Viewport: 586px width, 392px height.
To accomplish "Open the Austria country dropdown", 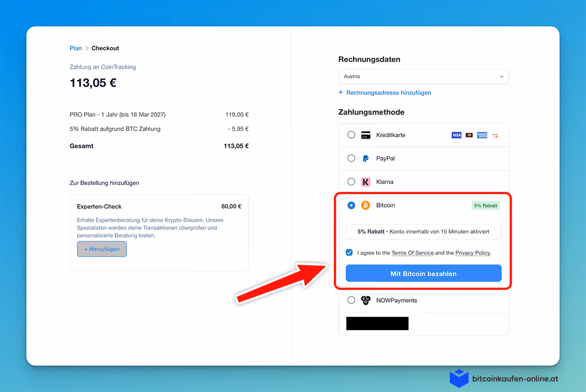I will click(x=423, y=77).
